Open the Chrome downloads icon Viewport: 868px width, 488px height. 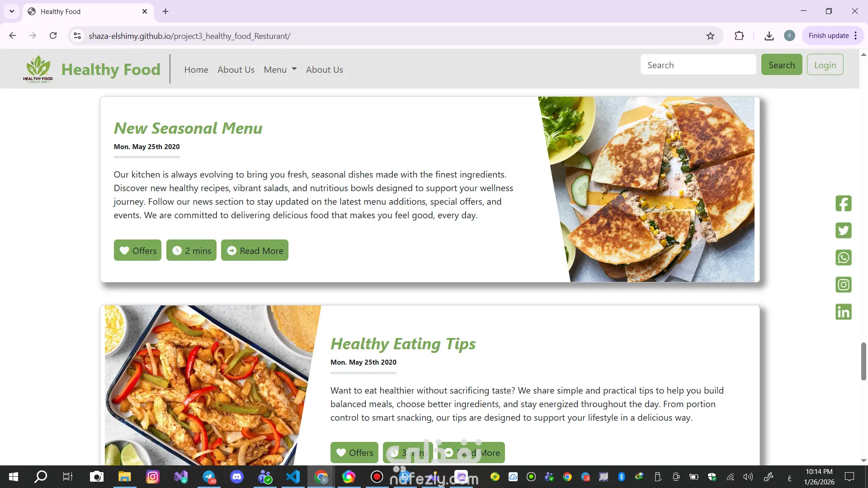(x=769, y=36)
